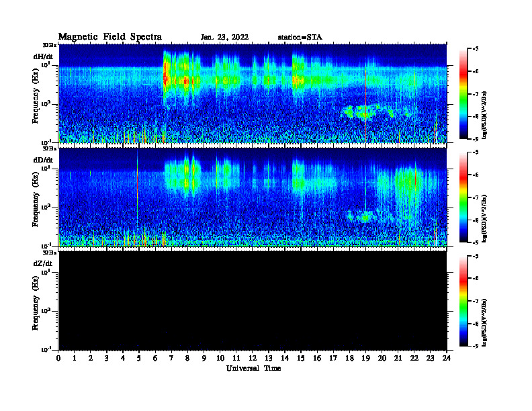
Task: Click hour "4" on the Universal Time axis
Action: pyautogui.click(x=123, y=358)
